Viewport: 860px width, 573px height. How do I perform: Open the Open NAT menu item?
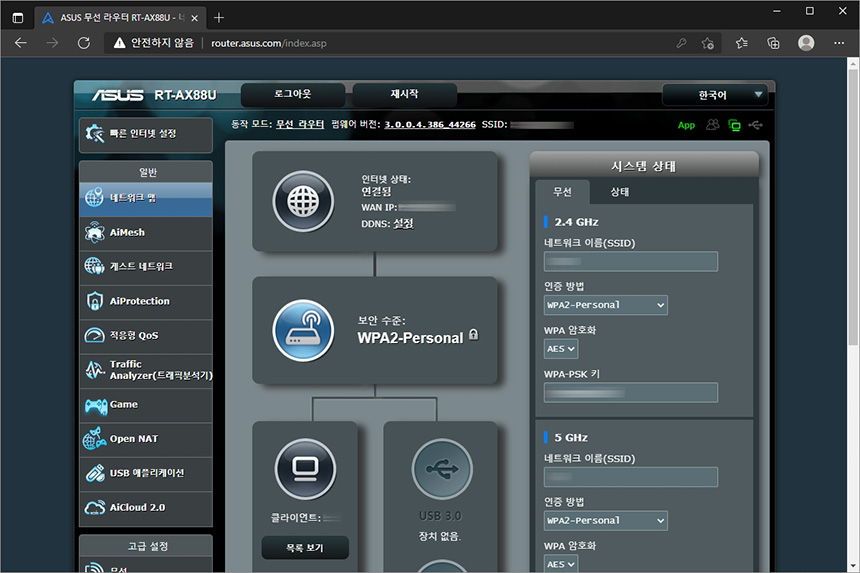coord(146,439)
